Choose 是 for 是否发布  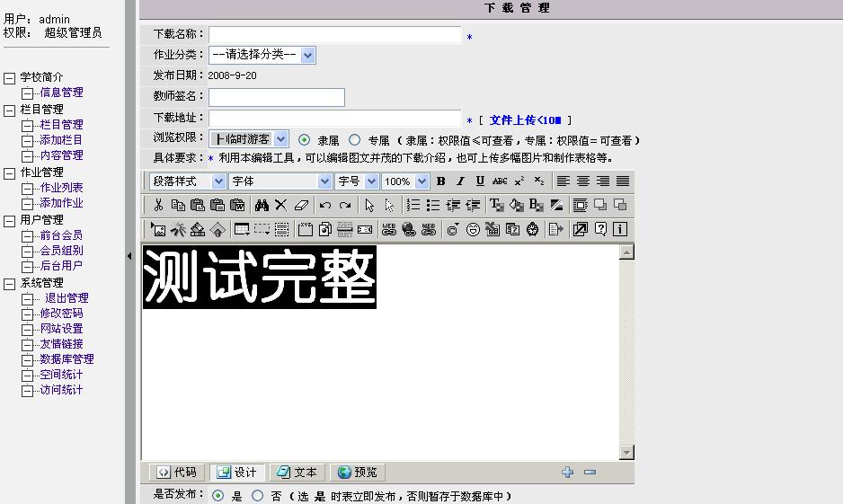coord(217,495)
